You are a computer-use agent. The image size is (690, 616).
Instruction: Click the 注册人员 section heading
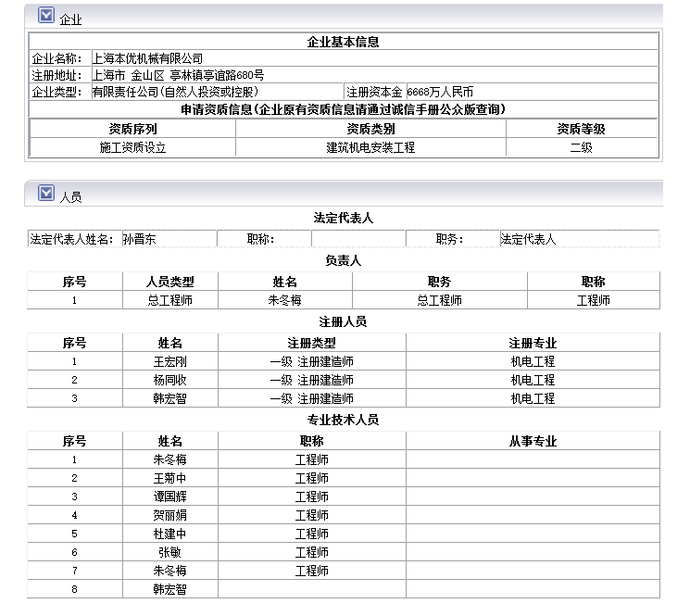tap(344, 321)
